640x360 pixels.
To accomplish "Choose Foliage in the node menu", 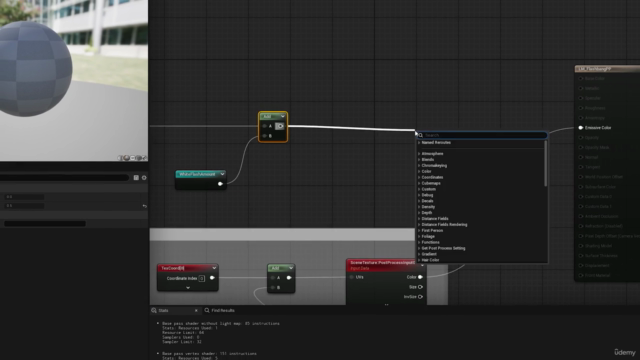I will (x=428, y=237).
